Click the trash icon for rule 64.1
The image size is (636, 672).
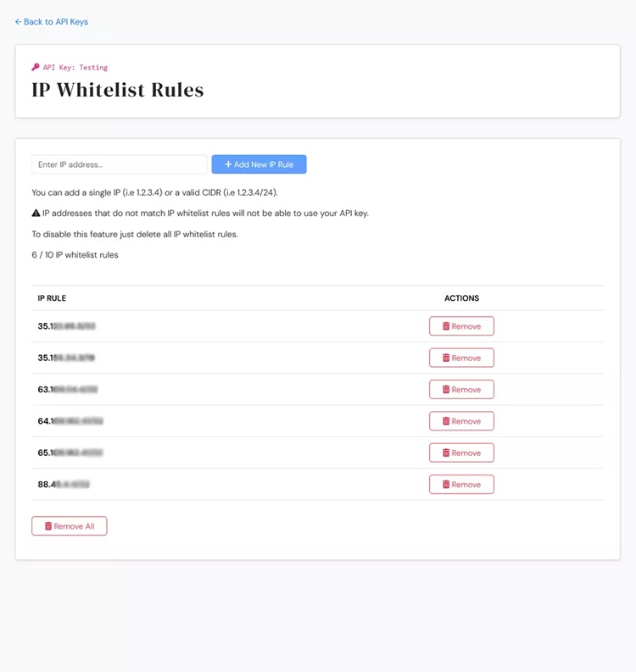click(446, 421)
